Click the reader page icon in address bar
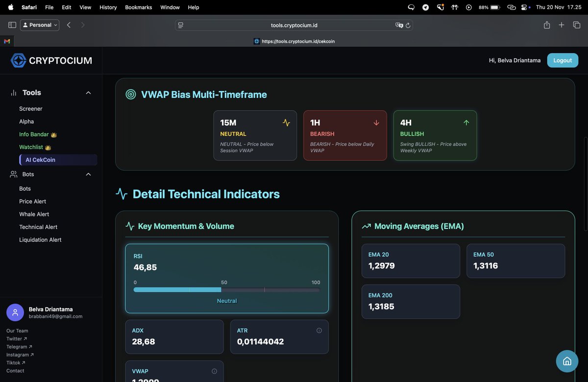 (x=181, y=25)
